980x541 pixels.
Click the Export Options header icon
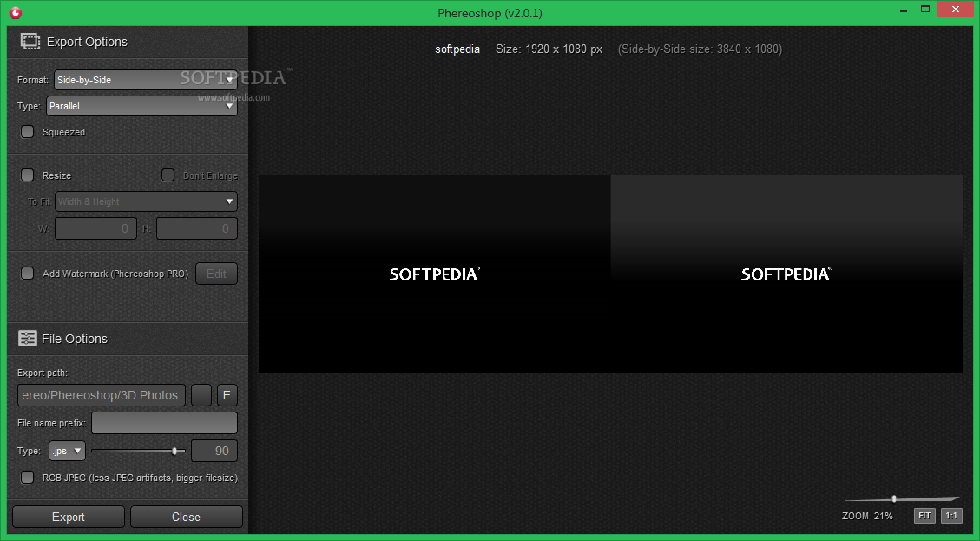coord(30,42)
